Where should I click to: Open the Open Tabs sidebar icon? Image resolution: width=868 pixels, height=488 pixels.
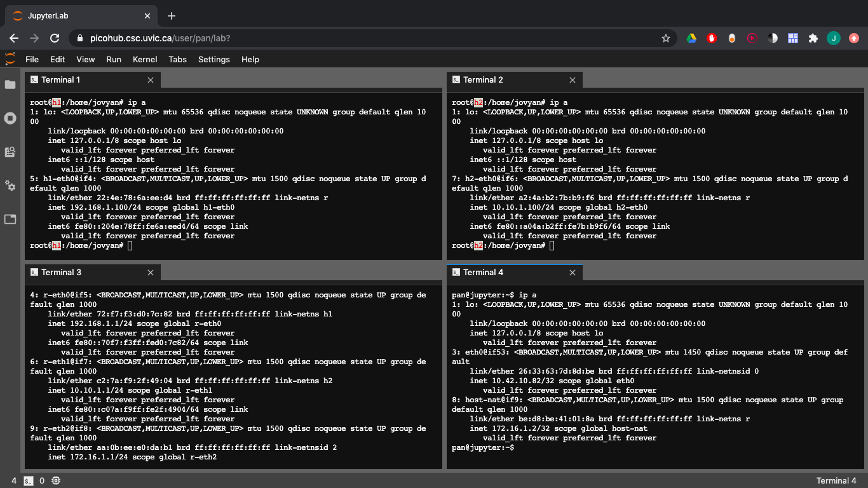10,219
